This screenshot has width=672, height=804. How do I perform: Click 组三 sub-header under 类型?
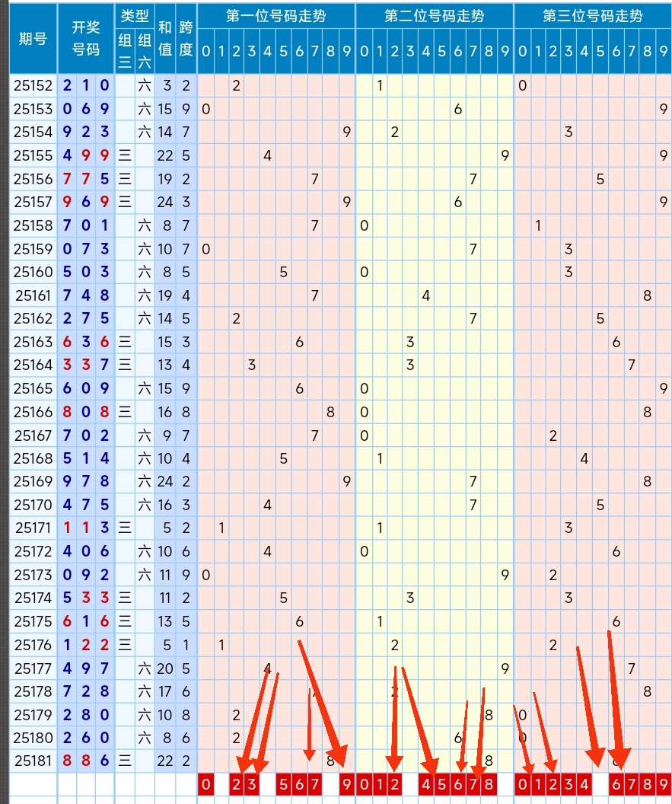125,52
